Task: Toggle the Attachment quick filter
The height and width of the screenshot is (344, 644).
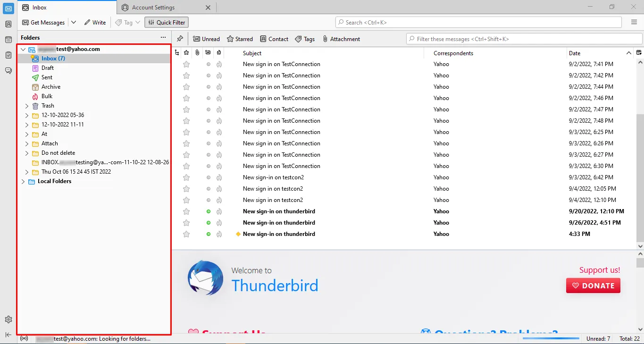Action: tap(341, 39)
